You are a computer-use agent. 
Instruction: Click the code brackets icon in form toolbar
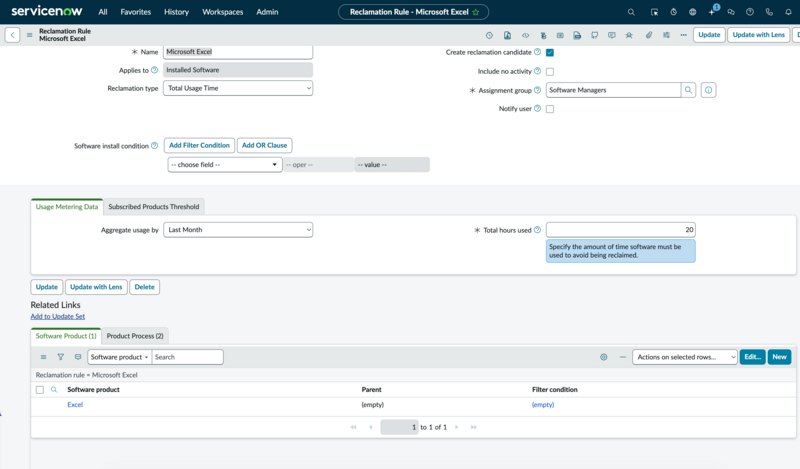tap(525, 35)
